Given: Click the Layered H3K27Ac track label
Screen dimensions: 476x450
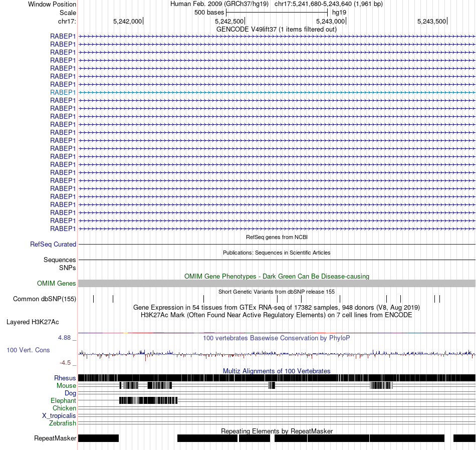Looking at the screenshot, I should pyautogui.click(x=33, y=322).
